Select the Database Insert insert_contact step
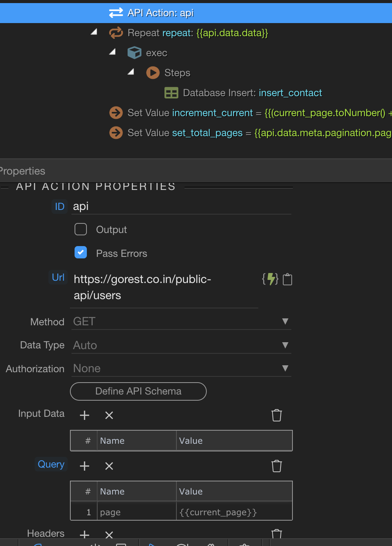Screen dimensions: 392x546 tap(252, 93)
